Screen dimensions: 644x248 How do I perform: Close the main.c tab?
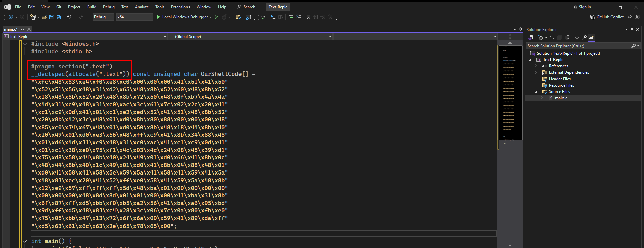tap(29, 29)
